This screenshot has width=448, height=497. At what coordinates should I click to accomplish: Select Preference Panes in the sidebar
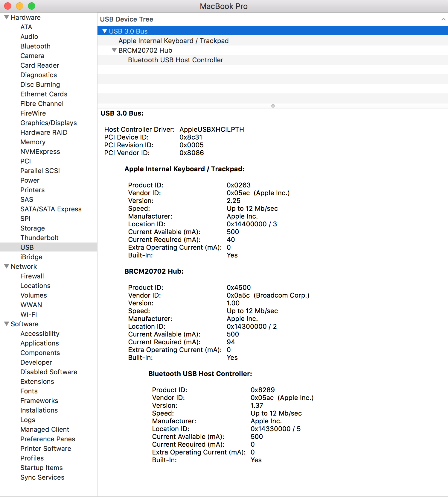[48, 439]
